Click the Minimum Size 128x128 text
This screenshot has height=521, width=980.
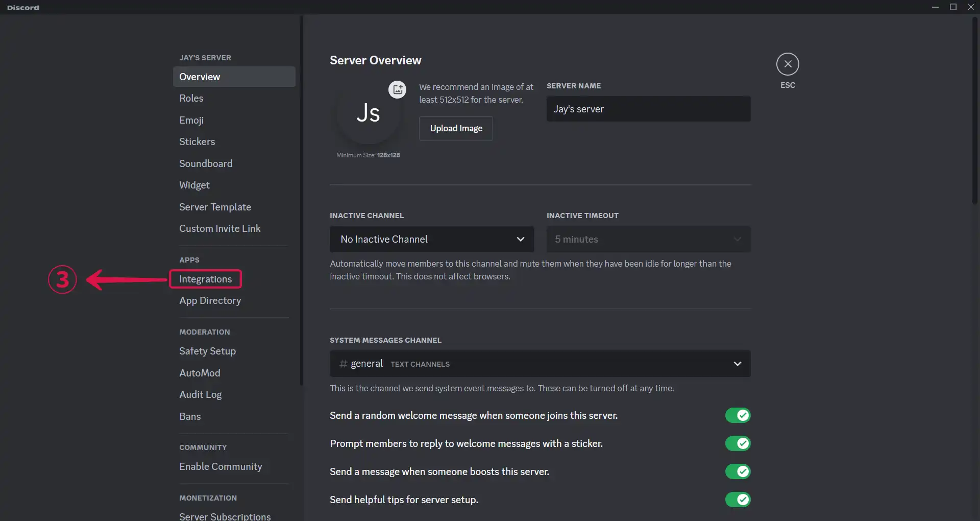click(x=368, y=155)
